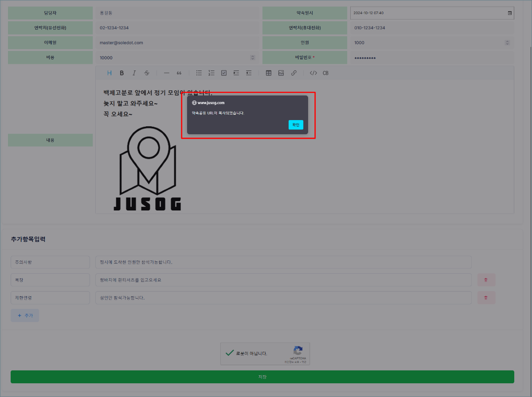
Task: Apply Strikethrough formatting in the editor
Action: point(147,73)
